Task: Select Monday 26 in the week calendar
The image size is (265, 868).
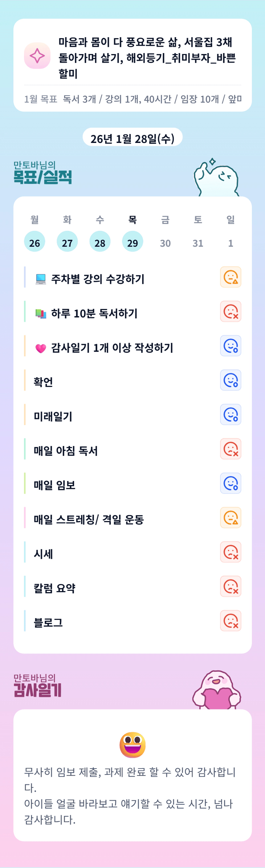Action: (x=34, y=242)
